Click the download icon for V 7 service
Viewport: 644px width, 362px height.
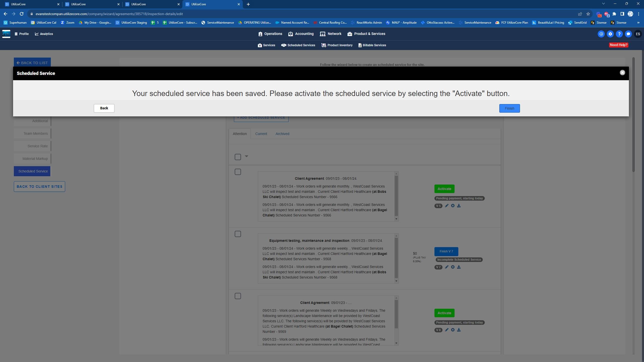[x=459, y=267]
